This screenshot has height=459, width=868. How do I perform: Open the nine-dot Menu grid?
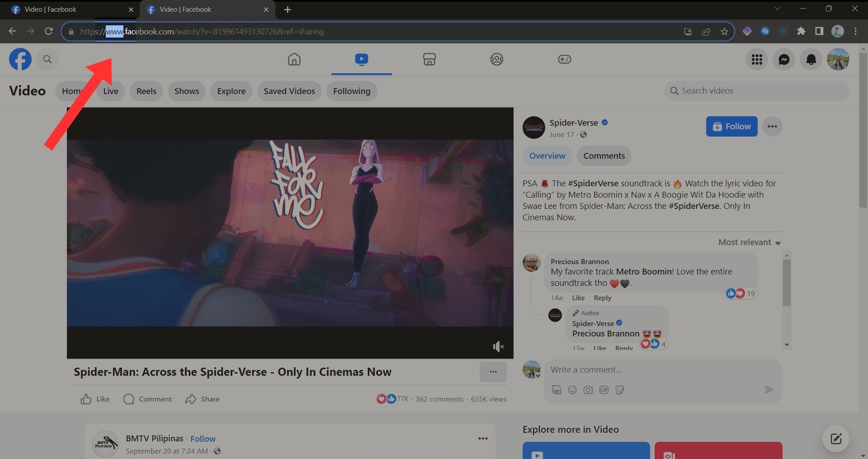[757, 59]
